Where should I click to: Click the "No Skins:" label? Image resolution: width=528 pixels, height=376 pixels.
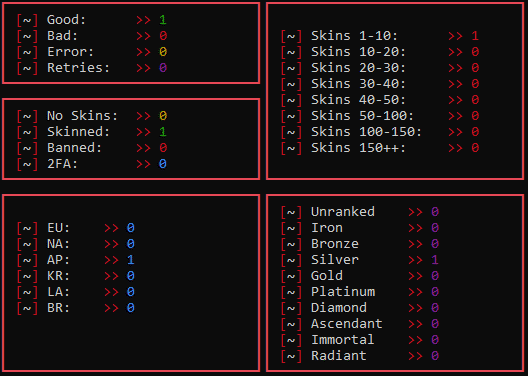[82, 116]
